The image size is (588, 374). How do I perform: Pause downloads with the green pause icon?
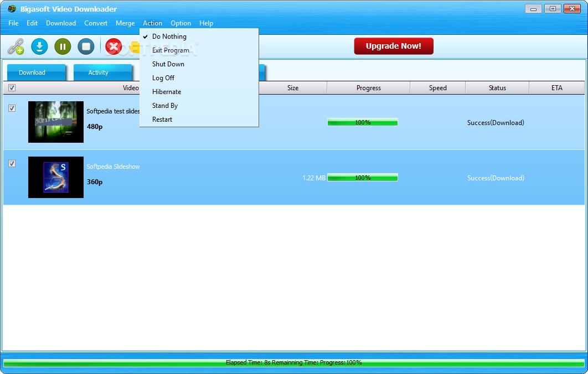click(x=63, y=46)
